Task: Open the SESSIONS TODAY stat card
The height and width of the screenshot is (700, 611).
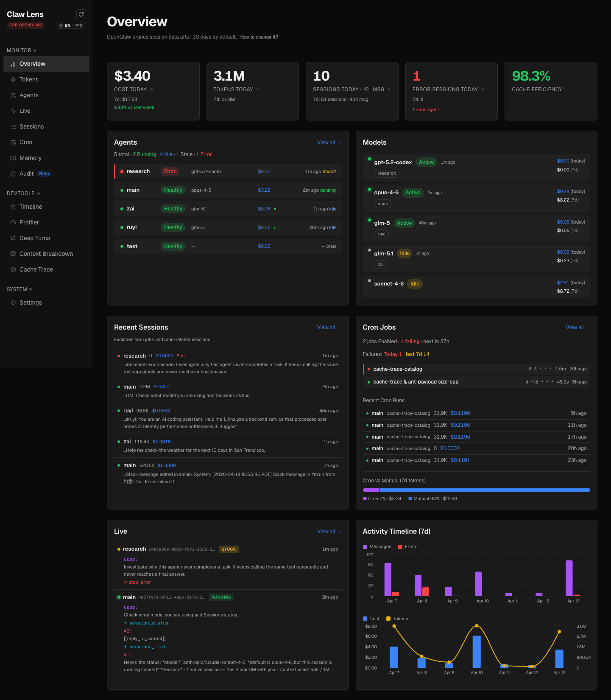Action: (x=352, y=91)
